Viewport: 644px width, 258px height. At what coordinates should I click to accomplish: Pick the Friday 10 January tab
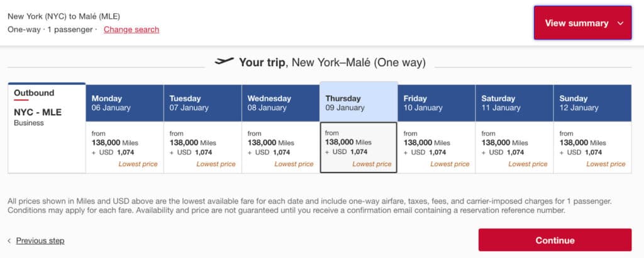click(x=436, y=103)
